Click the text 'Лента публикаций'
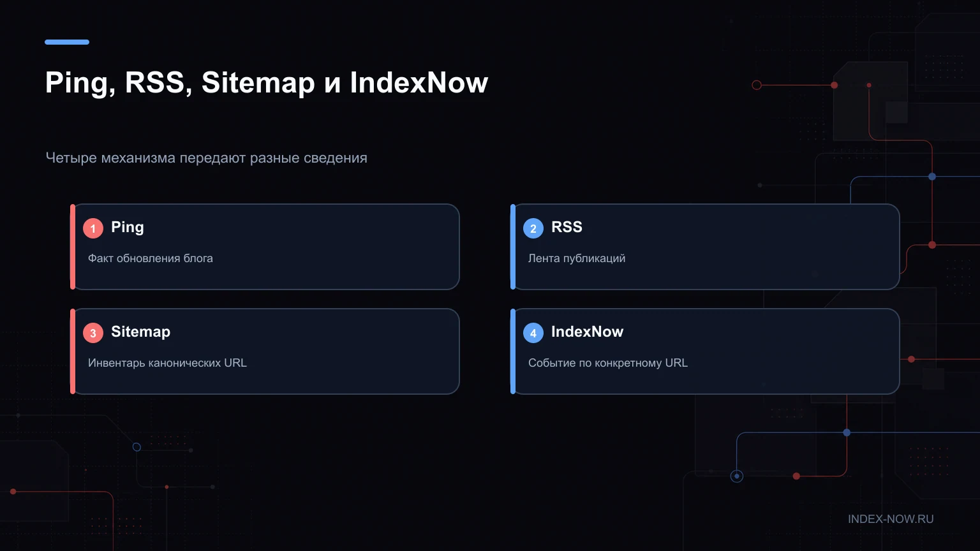The height and width of the screenshot is (551, 980). click(577, 258)
